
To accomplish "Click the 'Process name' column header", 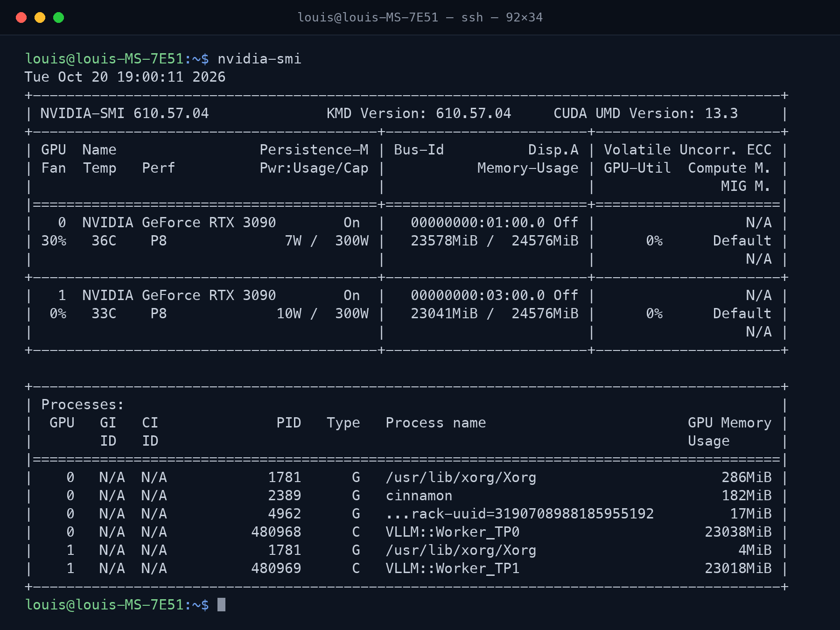I will click(436, 423).
